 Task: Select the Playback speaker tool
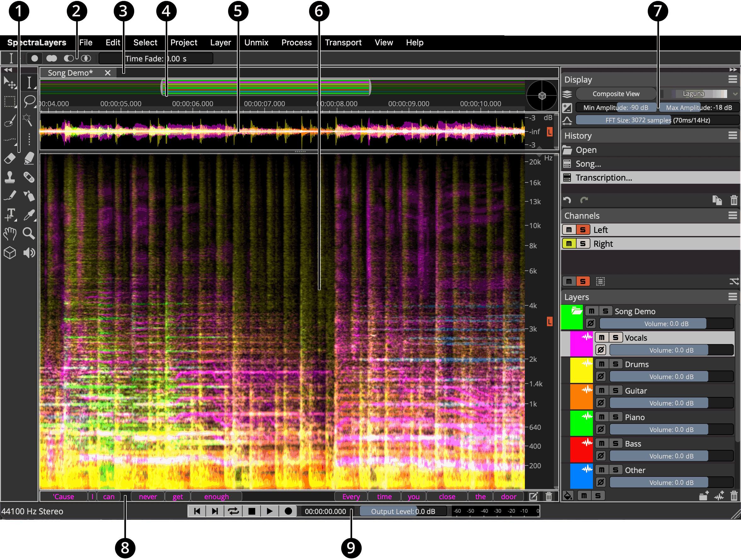pos(29,253)
